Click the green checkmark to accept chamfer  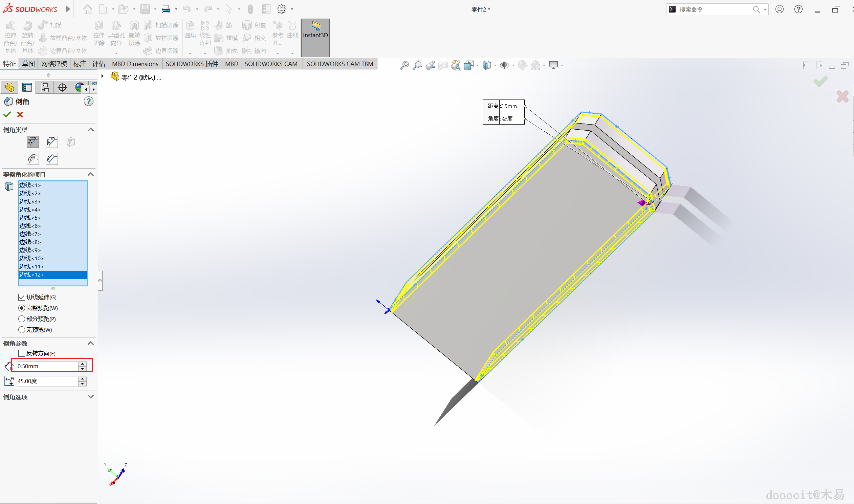pos(7,115)
